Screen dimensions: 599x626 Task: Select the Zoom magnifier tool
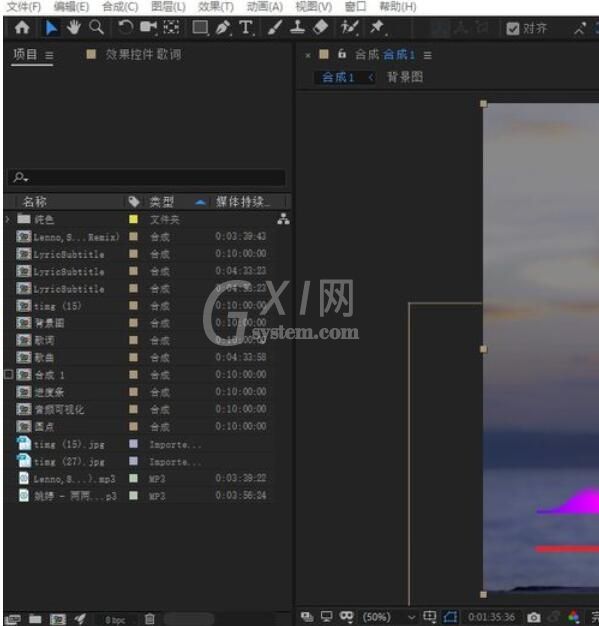coord(96,28)
